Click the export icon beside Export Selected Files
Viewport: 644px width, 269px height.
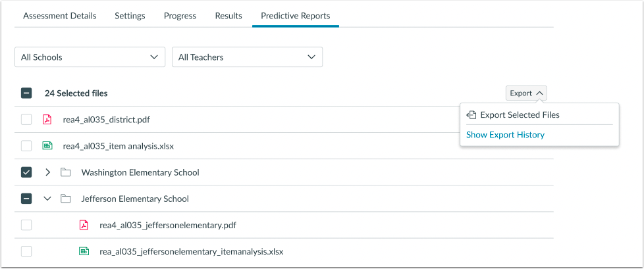[x=471, y=115]
